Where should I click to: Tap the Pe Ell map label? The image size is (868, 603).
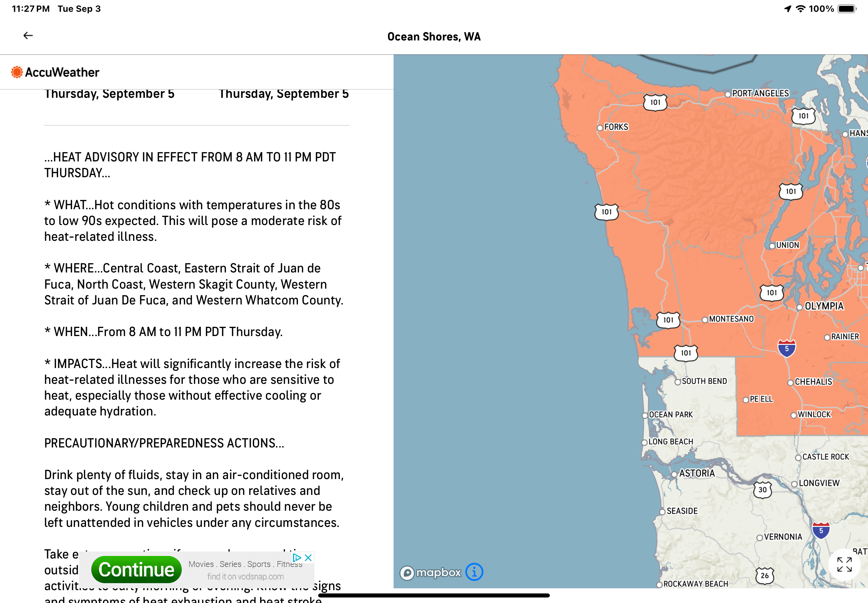click(x=761, y=399)
